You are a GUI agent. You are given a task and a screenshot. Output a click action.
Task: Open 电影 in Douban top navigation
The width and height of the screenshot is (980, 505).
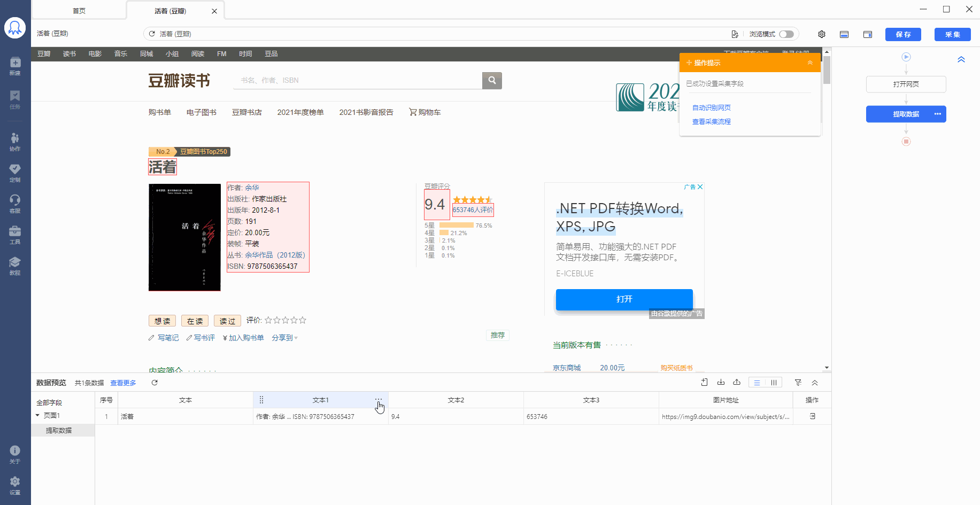[x=95, y=54]
